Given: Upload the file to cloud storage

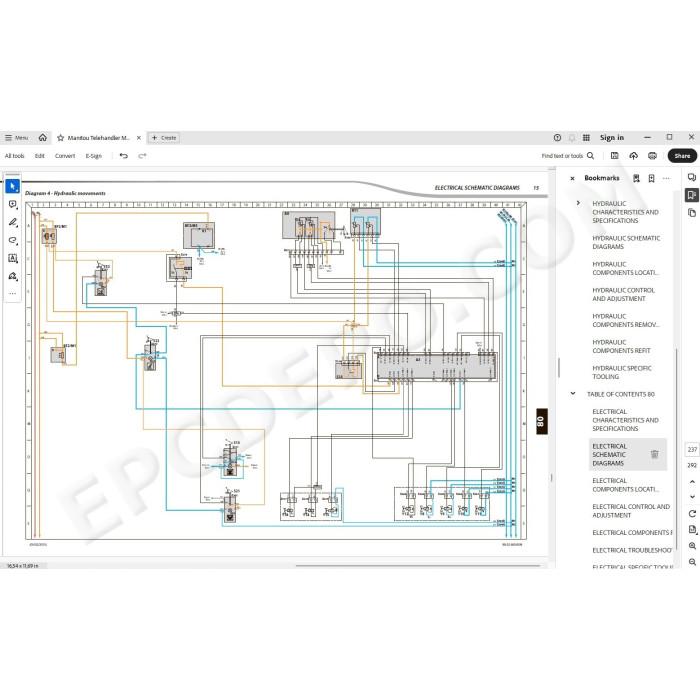Looking at the screenshot, I should coord(633,156).
